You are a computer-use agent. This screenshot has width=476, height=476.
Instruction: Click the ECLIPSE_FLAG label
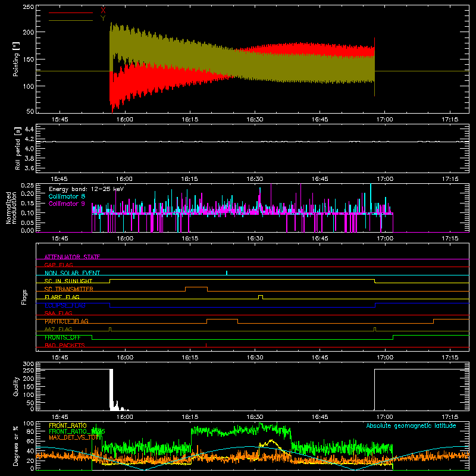(x=65, y=305)
